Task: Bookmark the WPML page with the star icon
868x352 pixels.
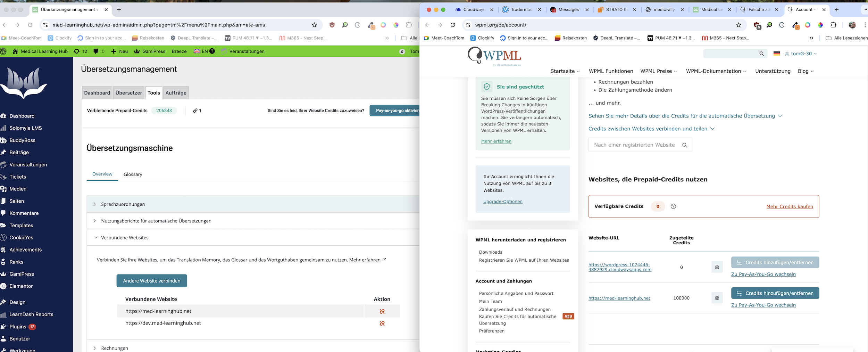Action: tap(738, 25)
